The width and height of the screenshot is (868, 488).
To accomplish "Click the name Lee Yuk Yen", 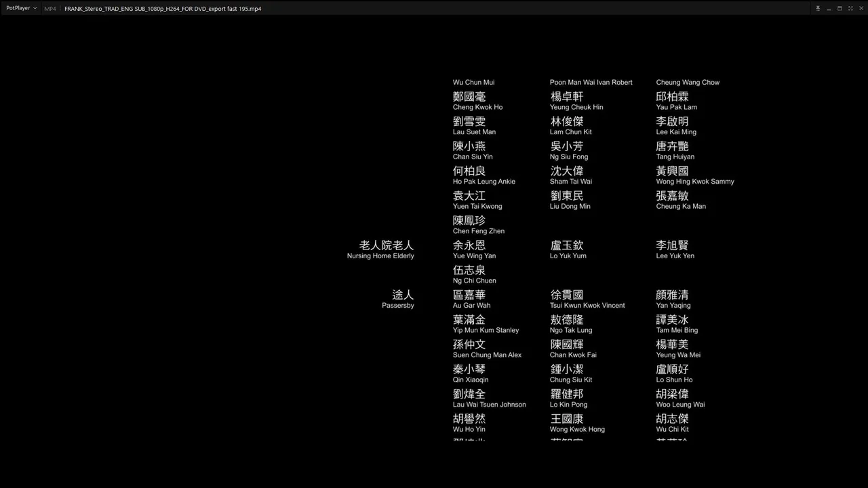I will coord(675,256).
